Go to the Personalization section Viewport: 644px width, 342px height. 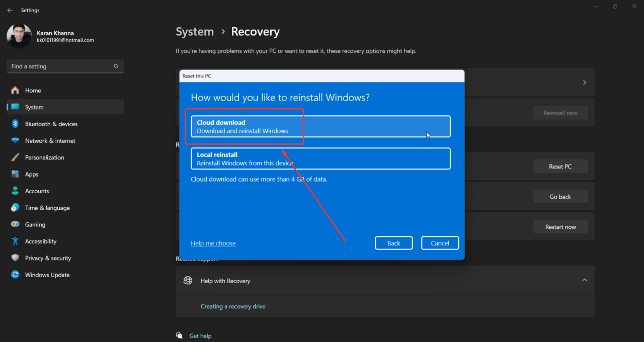44,157
